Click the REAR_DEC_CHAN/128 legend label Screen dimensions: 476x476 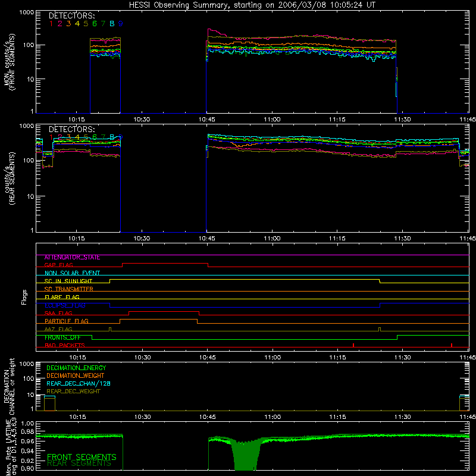[x=79, y=384]
